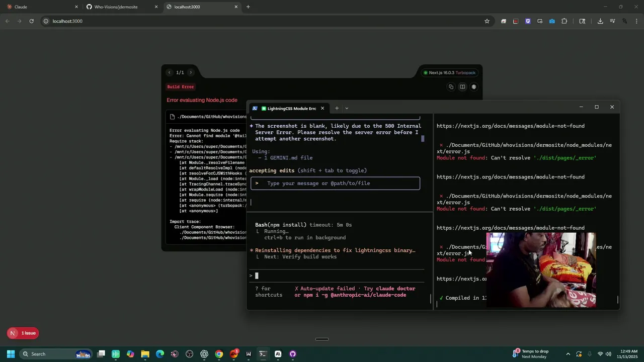This screenshot has width=644, height=362.
Task: Open the Copilot app from the taskbar
Action: coord(130,354)
